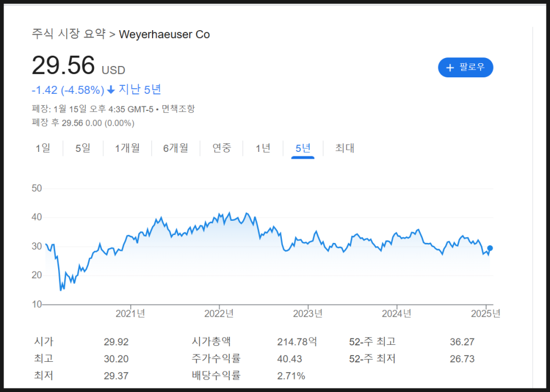Viewport: 550px width, 392px height.
Task: Show the 최대 range tab
Action: [345, 148]
